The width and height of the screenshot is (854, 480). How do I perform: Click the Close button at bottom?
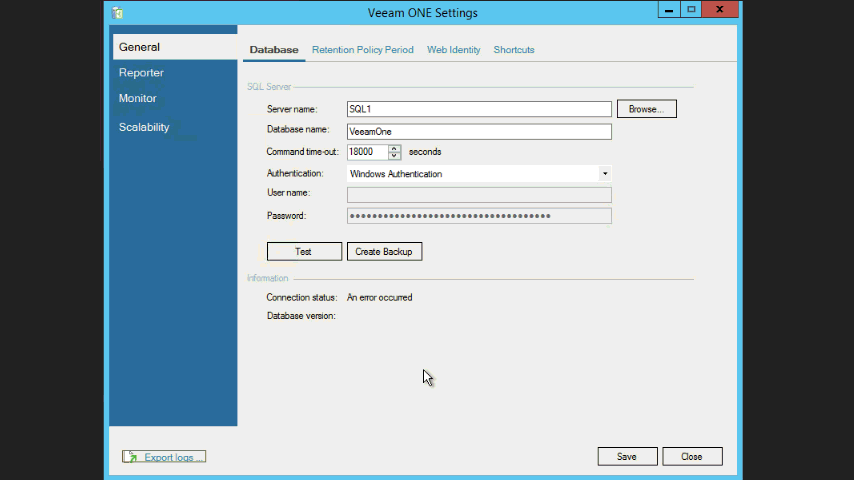(692, 457)
